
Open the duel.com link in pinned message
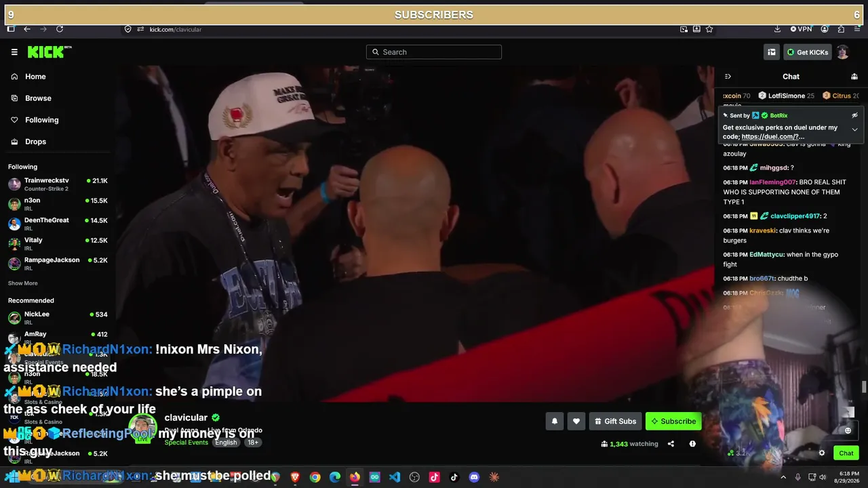[773, 136]
